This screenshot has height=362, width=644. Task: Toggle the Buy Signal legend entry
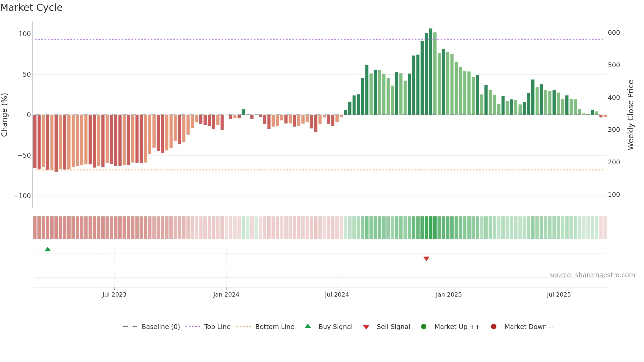(328, 327)
